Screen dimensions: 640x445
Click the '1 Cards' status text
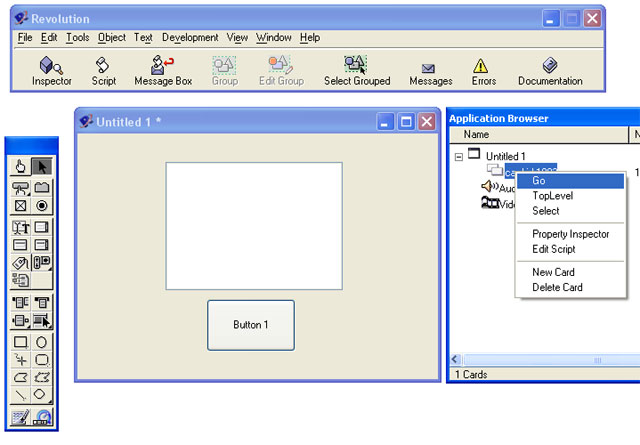click(x=471, y=374)
